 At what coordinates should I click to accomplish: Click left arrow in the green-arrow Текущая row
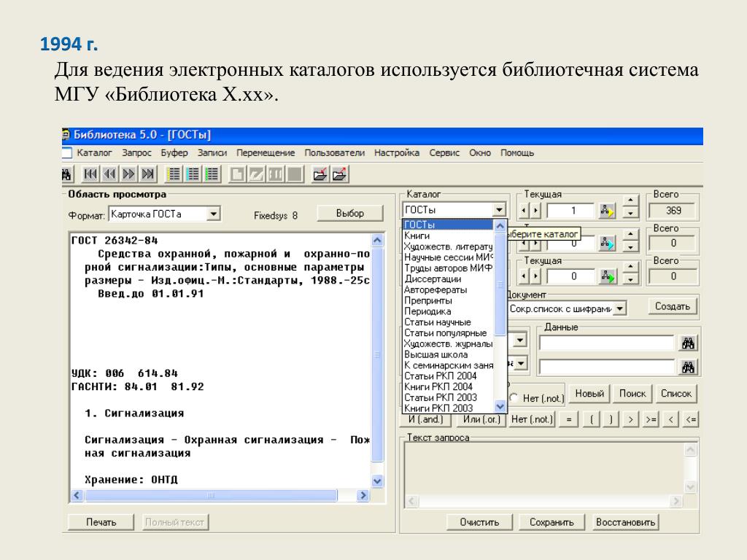pyautogui.click(x=524, y=276)
